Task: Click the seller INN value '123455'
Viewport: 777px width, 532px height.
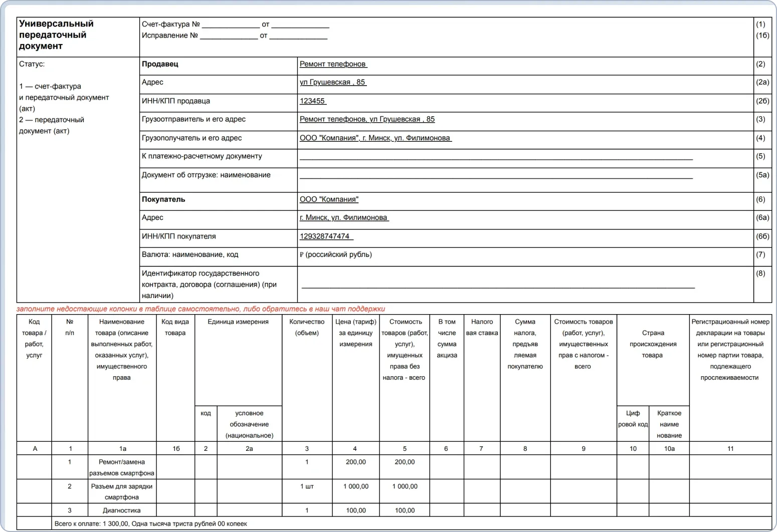Action: (x=313, y=101)
